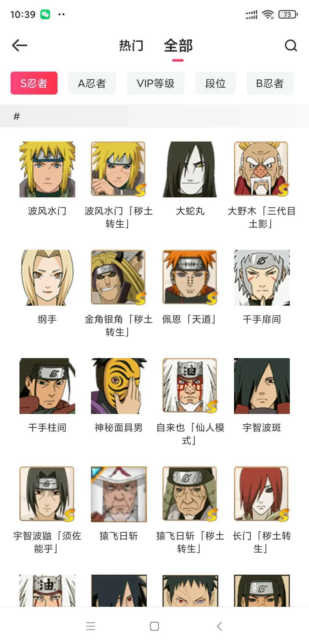Toggle the A忍者 filter chip
The height and width of the screenshot is (644, 309).
click(x=92, y=83)
